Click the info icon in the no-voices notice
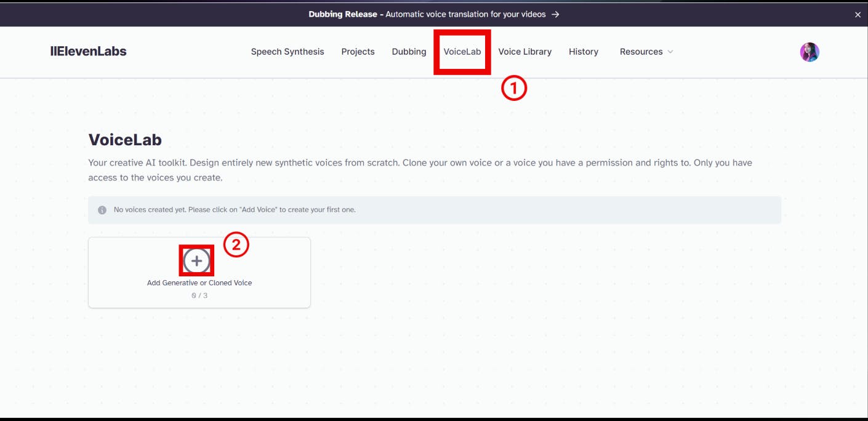This screenshot has height=421, width=868. tap(102, 210)
